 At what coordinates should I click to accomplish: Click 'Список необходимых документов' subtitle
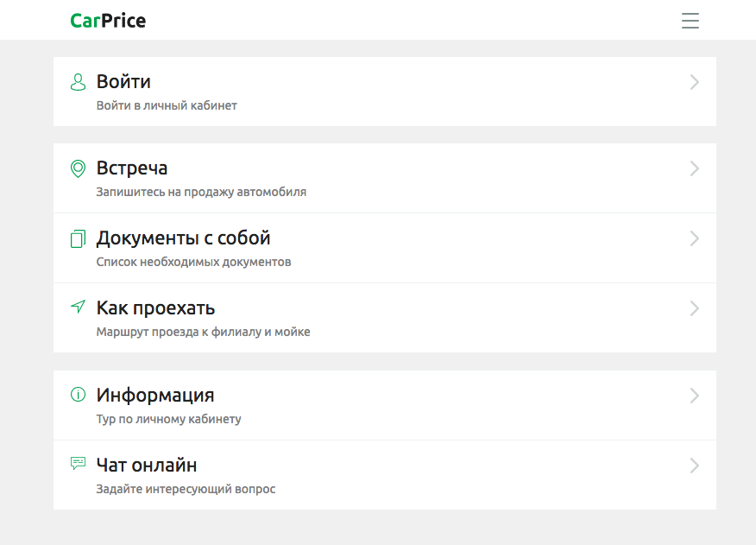(193, 262)
